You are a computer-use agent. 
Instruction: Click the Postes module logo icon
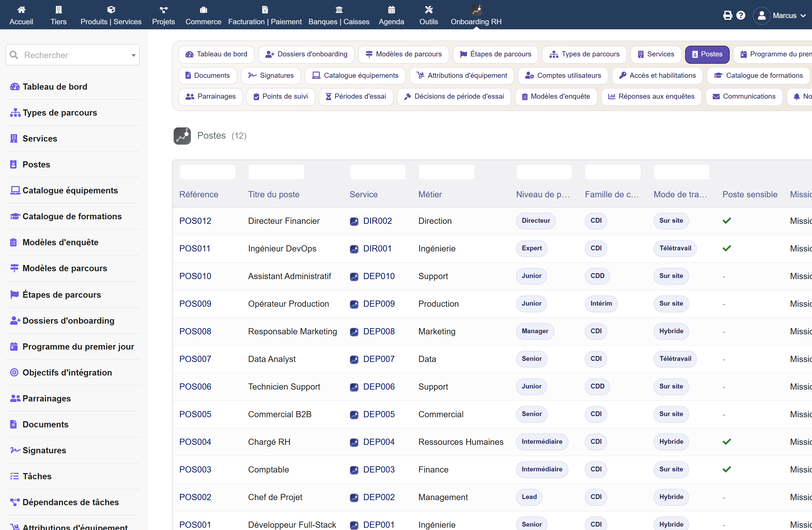tap(182, 136)
